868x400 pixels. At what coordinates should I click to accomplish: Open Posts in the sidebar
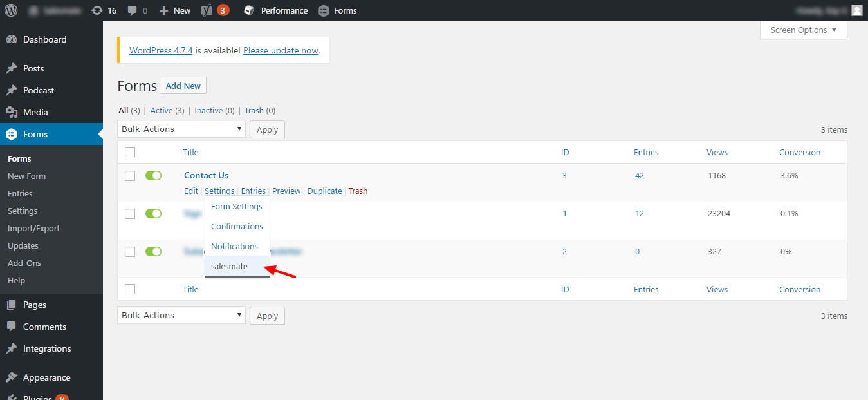[51, 68]
